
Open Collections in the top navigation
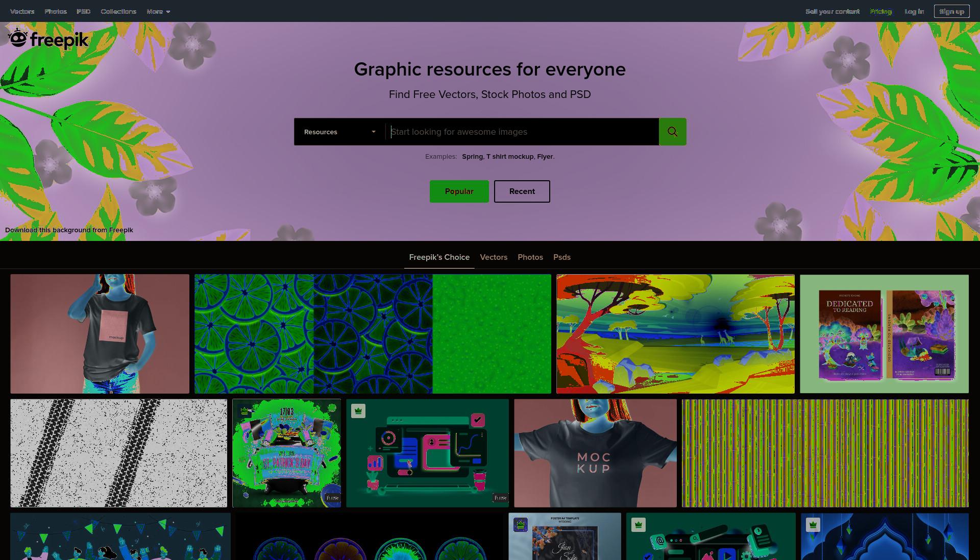[x=118, y=11]
